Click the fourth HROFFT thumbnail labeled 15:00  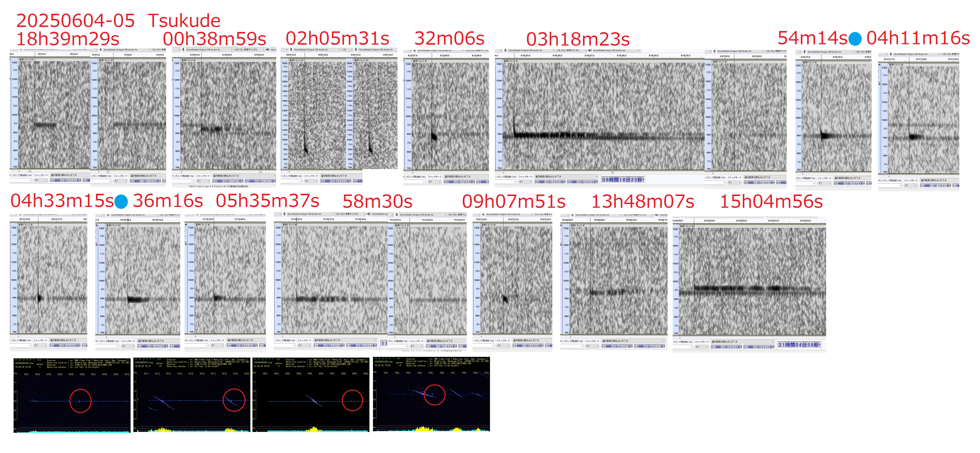pos(431,394)
